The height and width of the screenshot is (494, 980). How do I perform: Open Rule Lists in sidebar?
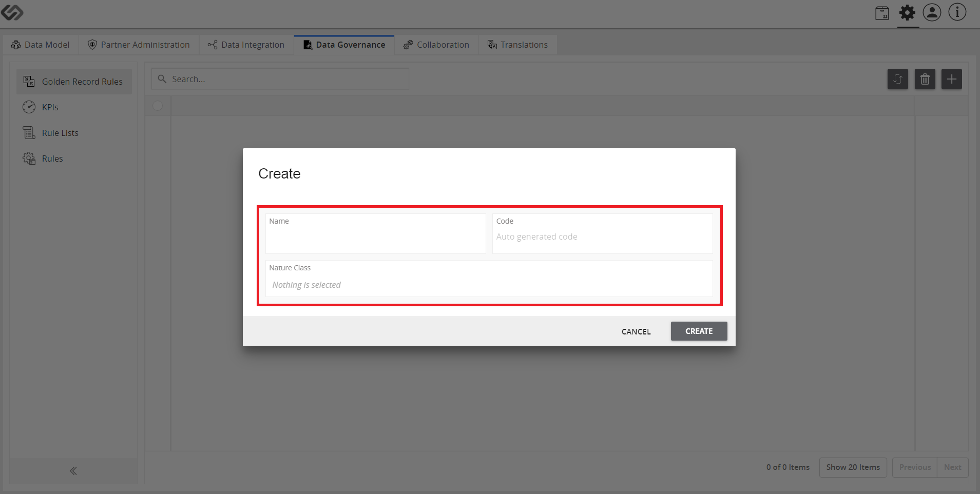(x=74, y=133)
